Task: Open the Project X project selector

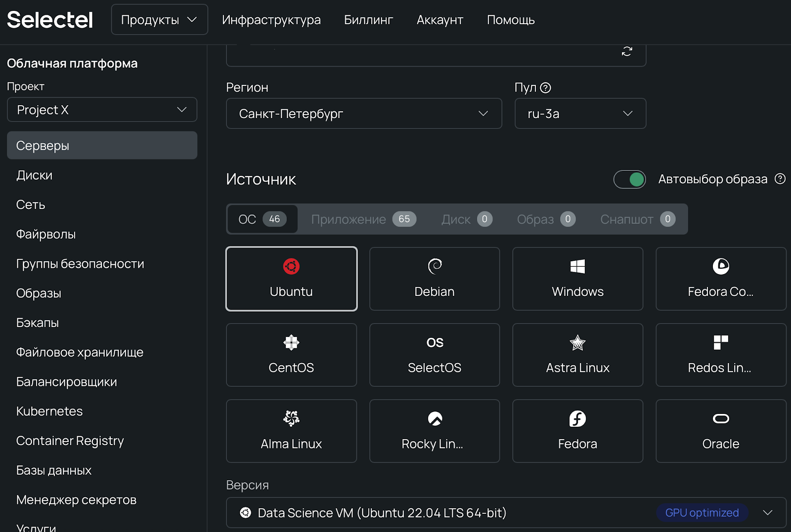Action: [x=102, y=110]
